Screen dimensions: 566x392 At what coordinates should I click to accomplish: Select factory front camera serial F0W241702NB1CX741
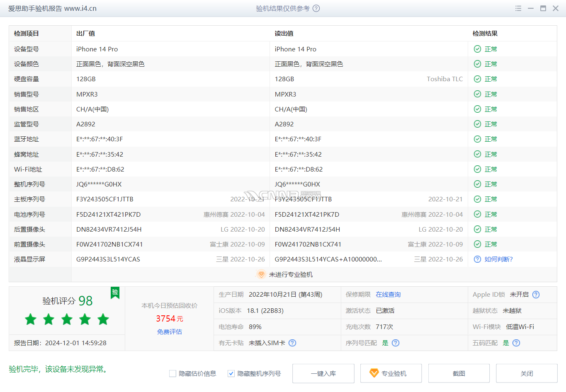point(109,244)
